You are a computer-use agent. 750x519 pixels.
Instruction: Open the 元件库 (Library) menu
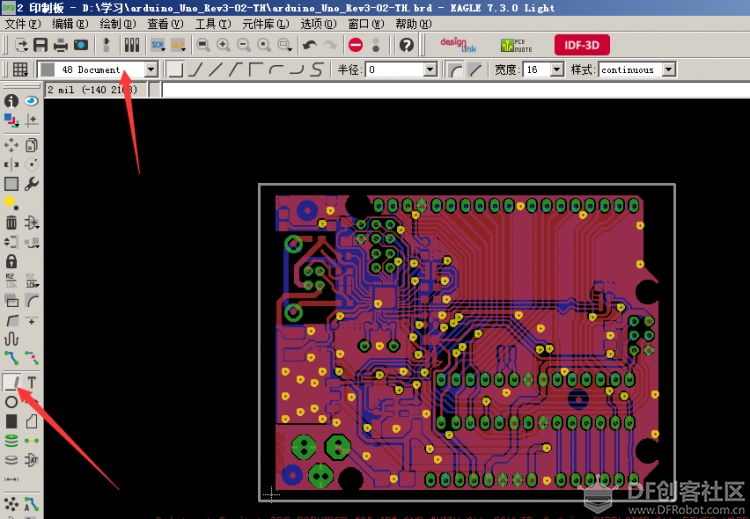(265, 23)
